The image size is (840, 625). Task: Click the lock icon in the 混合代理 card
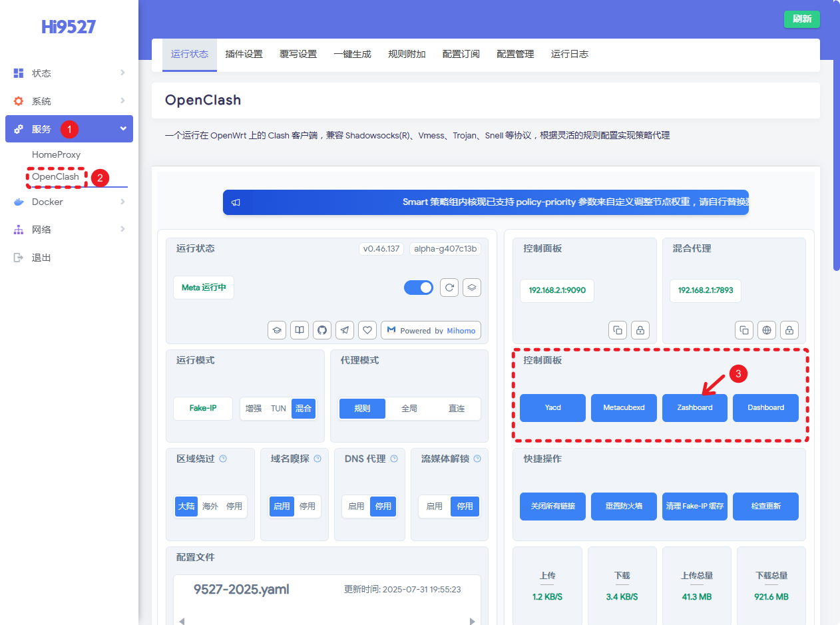pyautogui.click(x=789, y=330)
